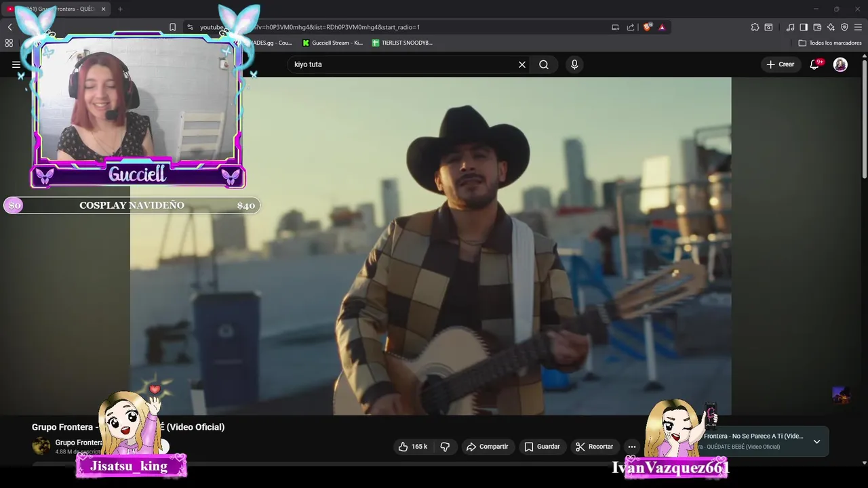Open Leo AI sparkle icon
Screen dimensions: 868x488
tap(831, 27)
